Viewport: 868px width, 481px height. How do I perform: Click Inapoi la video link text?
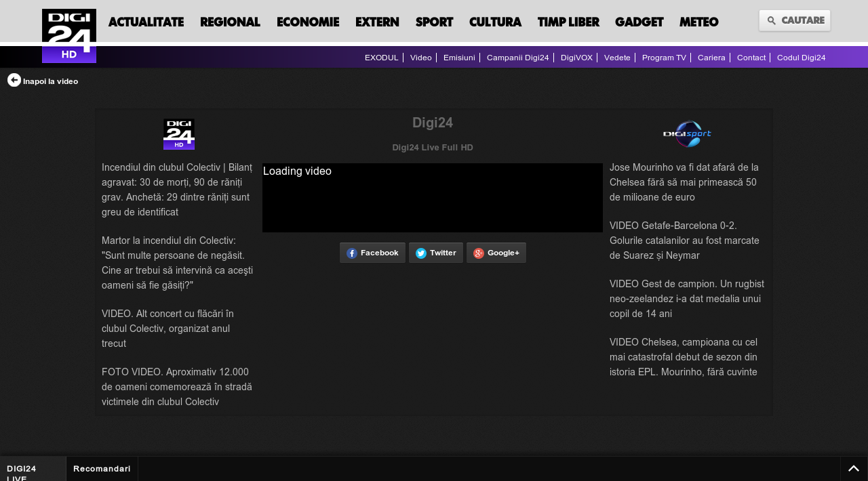50,81
